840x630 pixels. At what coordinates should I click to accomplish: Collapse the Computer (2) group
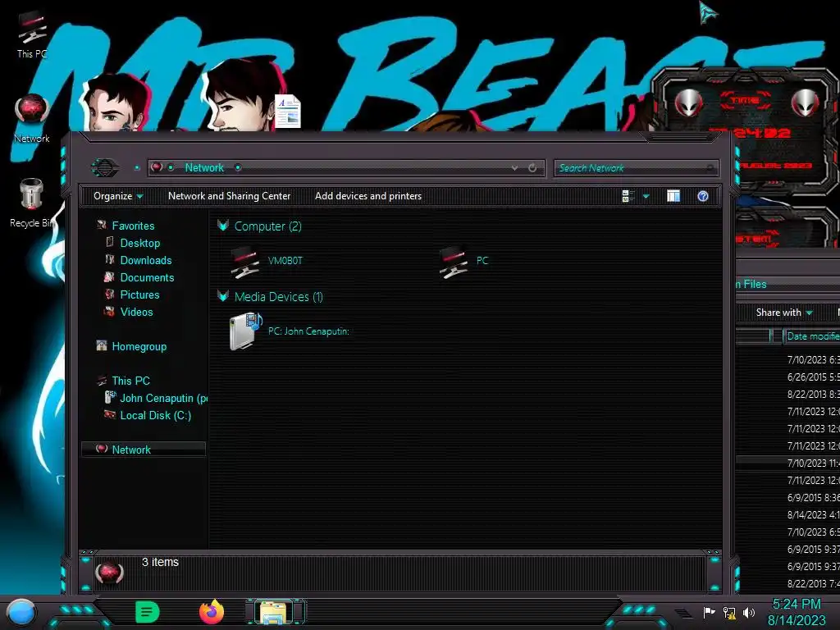pyautogui.click(x=223, y=226)
